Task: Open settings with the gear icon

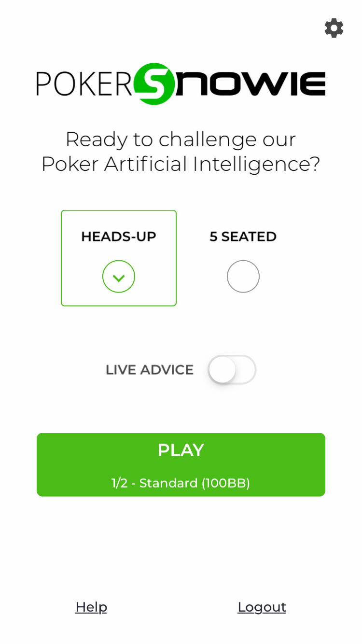Action: pos(334,28)
